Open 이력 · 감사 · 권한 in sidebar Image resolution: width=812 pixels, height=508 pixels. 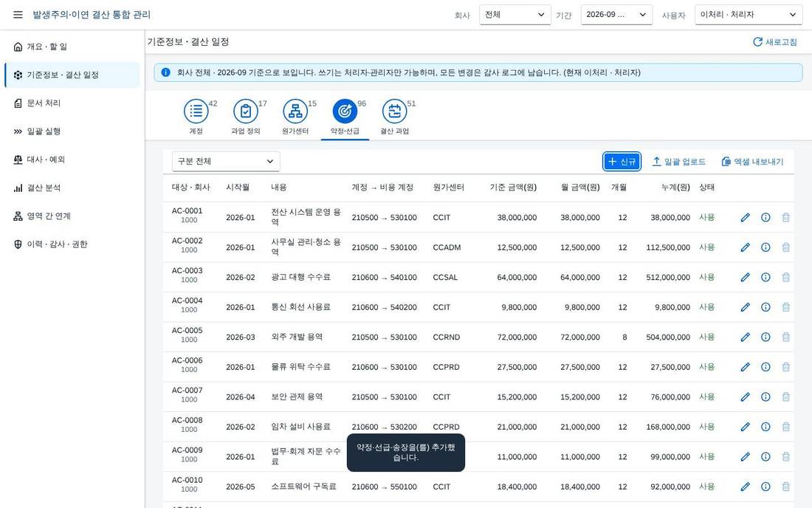tap(72, 244)
